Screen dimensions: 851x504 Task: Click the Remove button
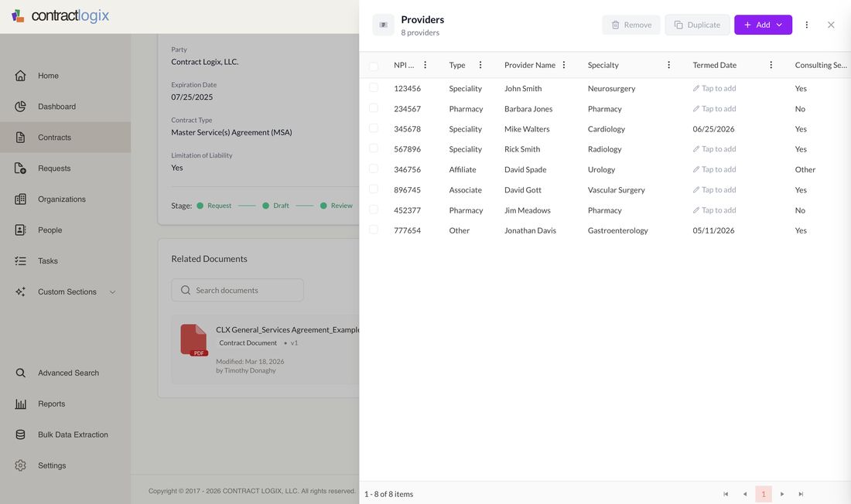pos(631,25)
